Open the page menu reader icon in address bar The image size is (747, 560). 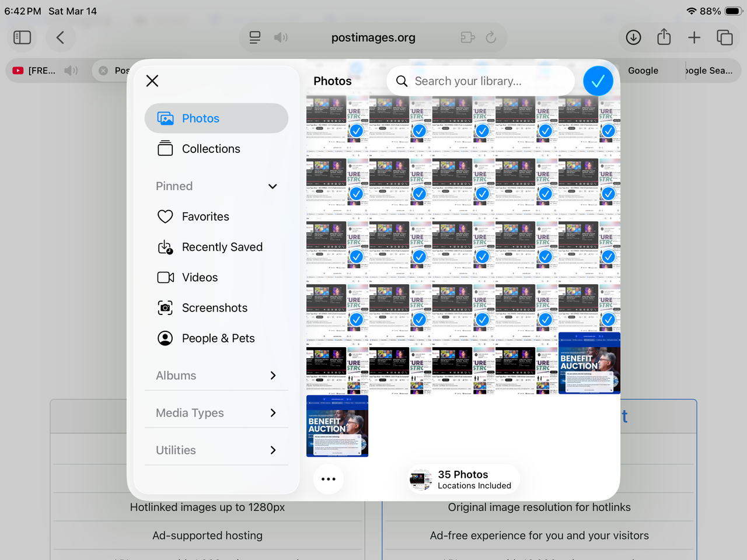(x=255, y=37)
